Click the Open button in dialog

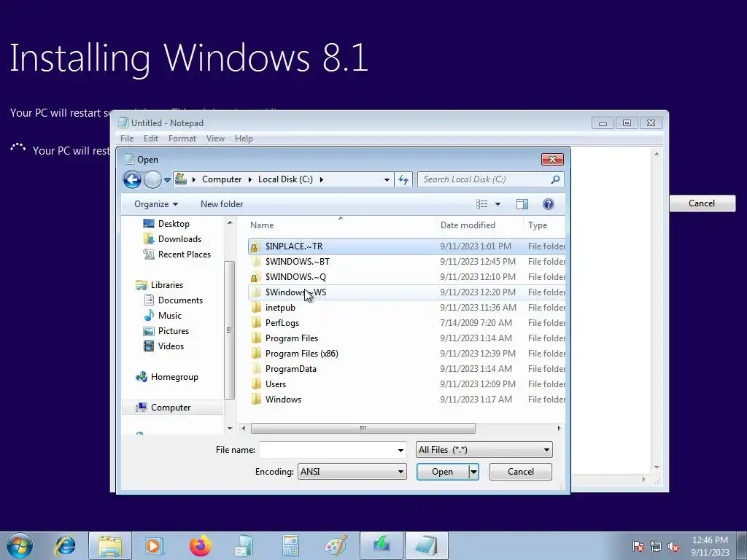442,472
